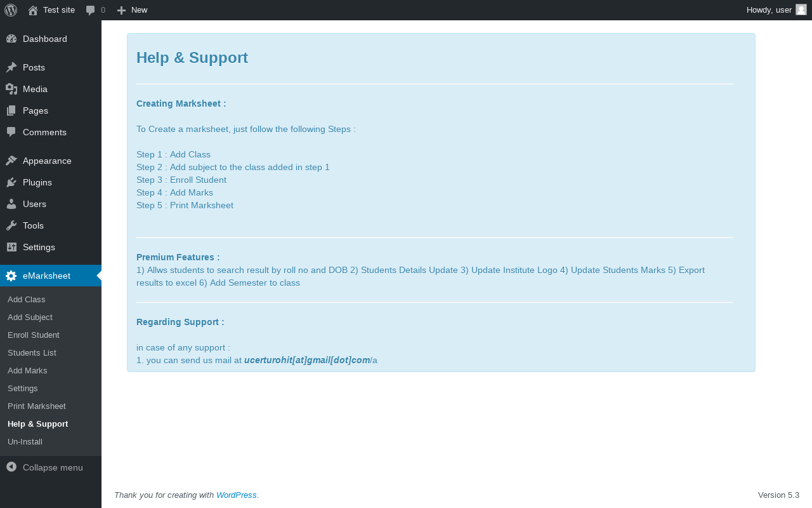812x508 pixels.
Task: Select the eMarksheet menu label
Action: [46, 276]
